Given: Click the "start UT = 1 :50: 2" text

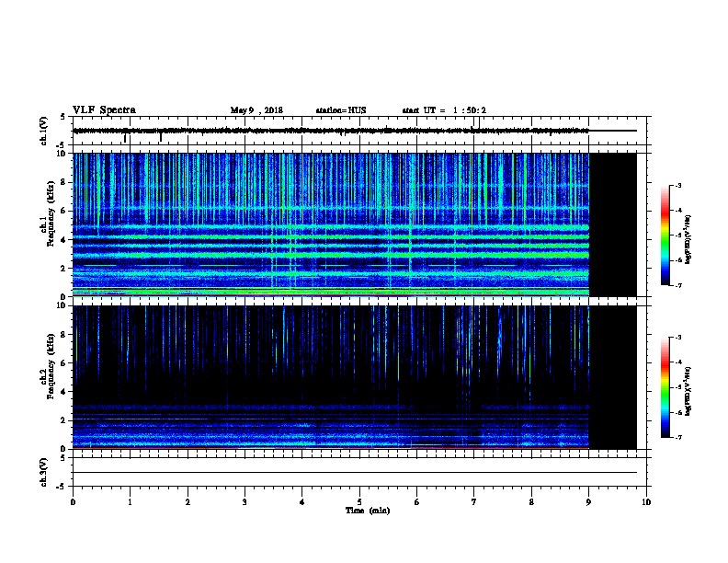Looking at the screenshot, I should click(444, 110).
